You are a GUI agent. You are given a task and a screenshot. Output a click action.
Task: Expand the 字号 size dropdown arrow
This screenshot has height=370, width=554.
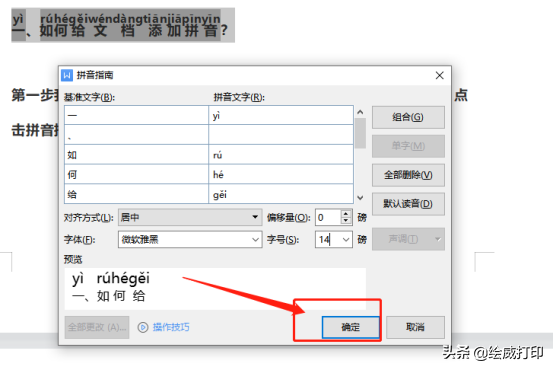pyautogui.click(x=346, y=240)
